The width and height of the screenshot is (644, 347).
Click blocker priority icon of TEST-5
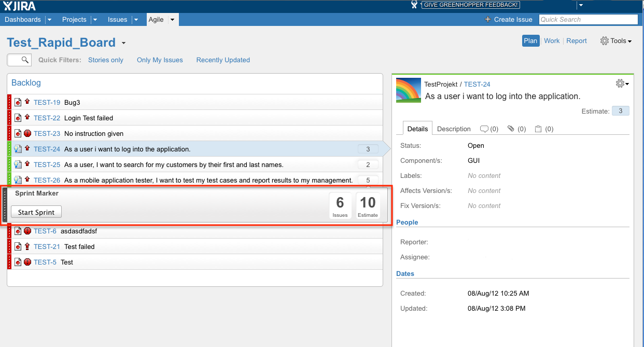tap(27, 262)
